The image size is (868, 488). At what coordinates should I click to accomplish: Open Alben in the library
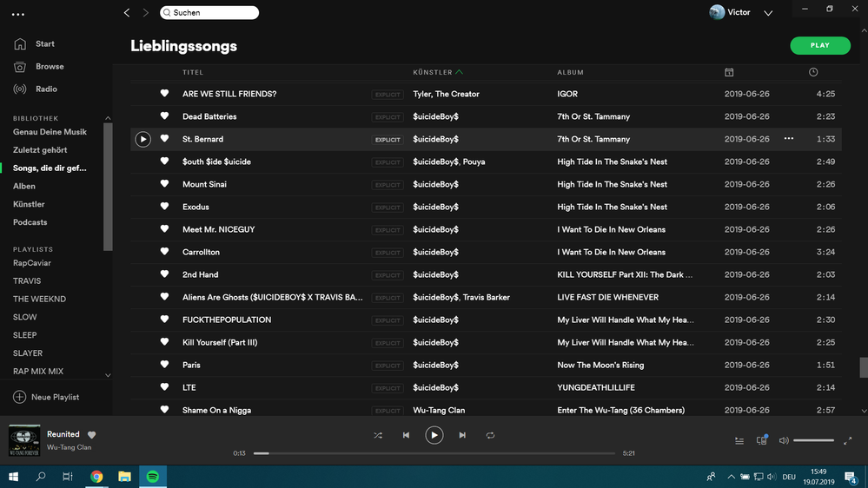[x=23, y=186]
